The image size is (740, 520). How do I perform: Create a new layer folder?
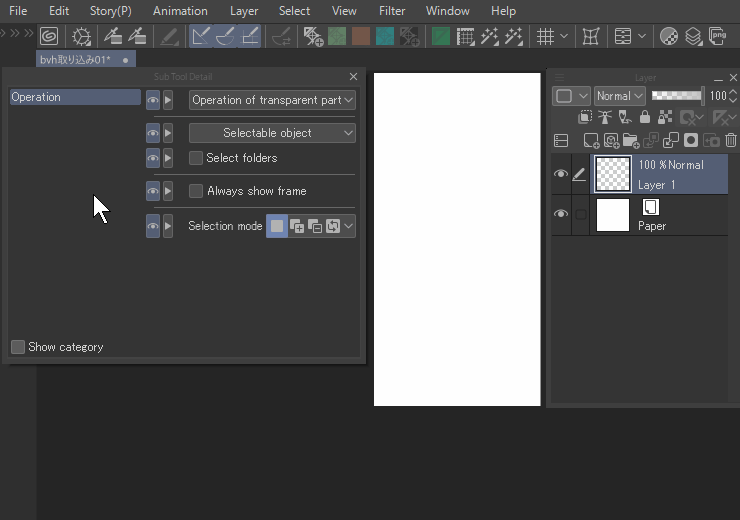point(630,141)
